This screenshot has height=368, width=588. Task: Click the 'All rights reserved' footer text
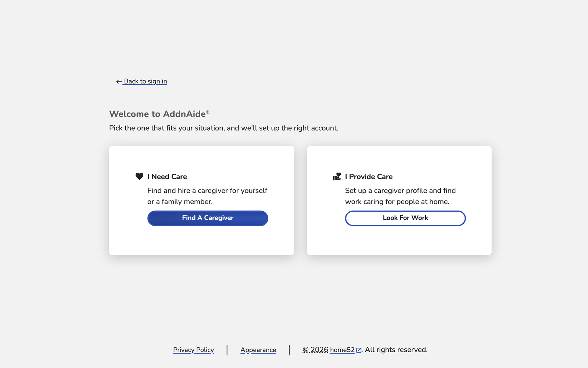(x=396, y=350)
